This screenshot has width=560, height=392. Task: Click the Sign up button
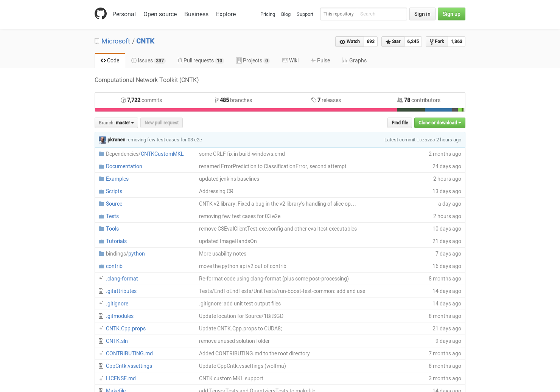pos(451,14)
